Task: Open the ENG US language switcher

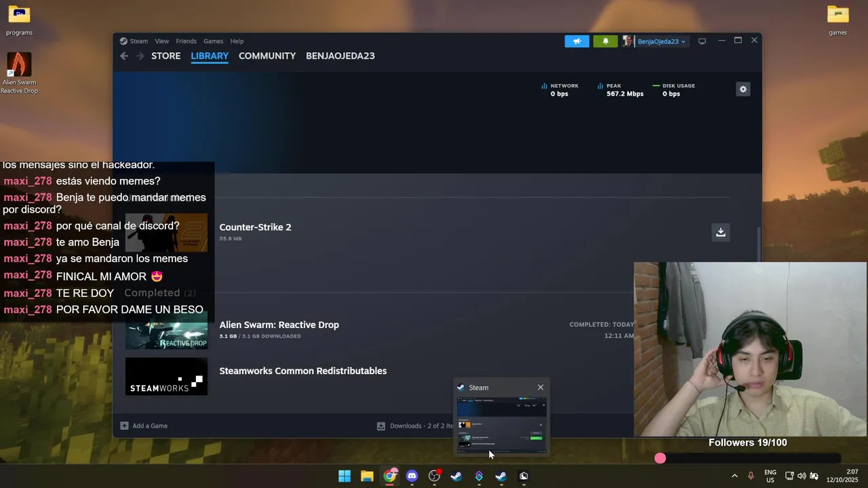Action: 770,476
